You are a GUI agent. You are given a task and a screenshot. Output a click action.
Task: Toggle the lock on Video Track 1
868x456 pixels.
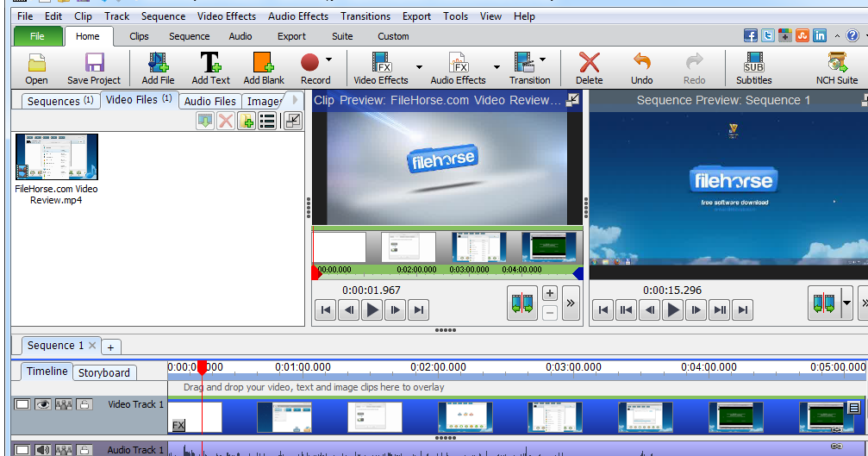(x=84, y=404)
